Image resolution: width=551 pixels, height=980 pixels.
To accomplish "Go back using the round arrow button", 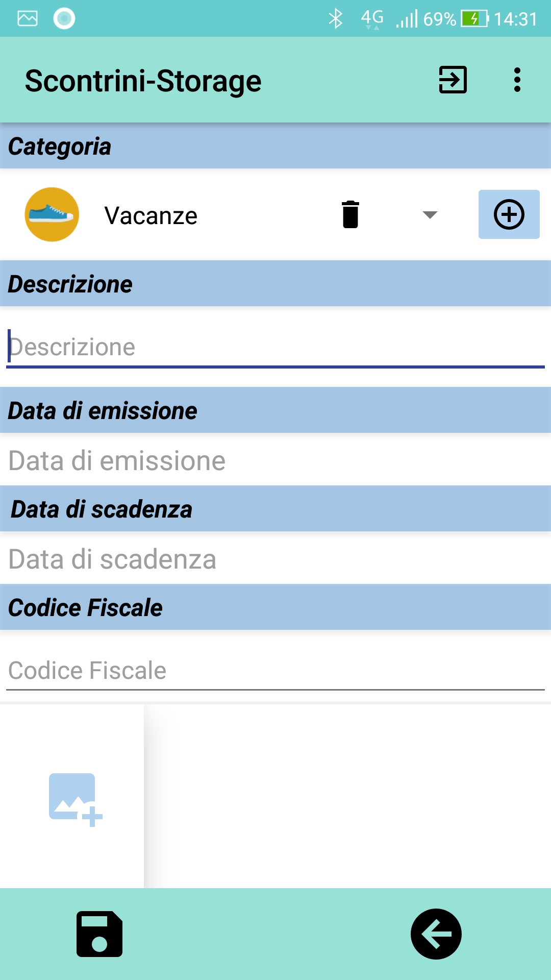I will 436,934.
